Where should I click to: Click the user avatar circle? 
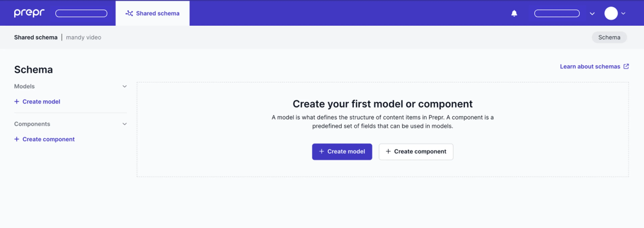point(611,13)
